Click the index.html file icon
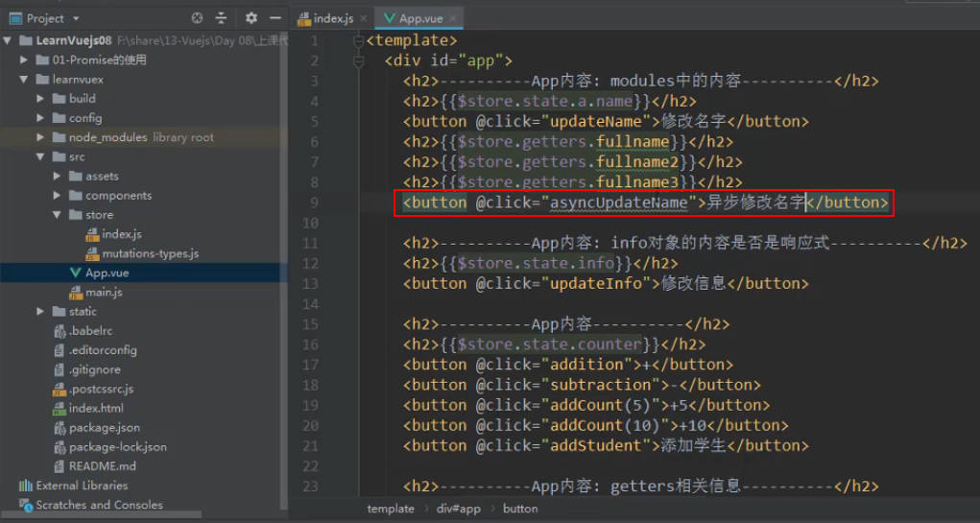 [60, 409]
